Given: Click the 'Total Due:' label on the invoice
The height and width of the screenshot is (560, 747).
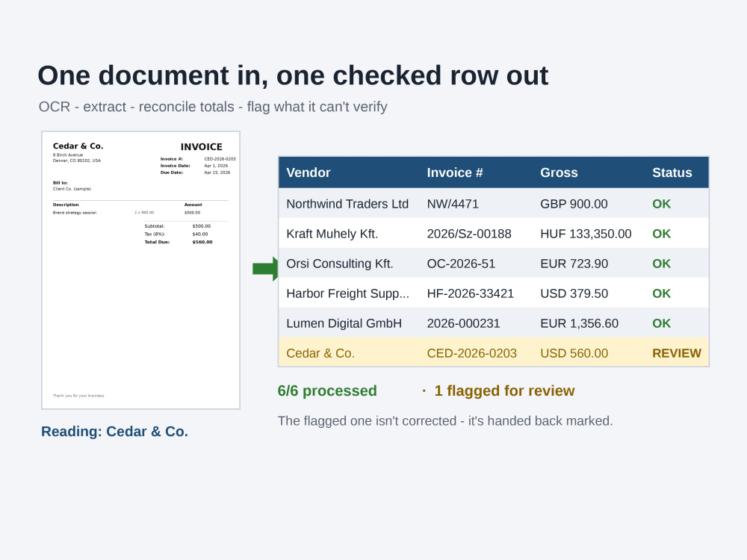Looking at the screenshot, I should click(157, 242).
